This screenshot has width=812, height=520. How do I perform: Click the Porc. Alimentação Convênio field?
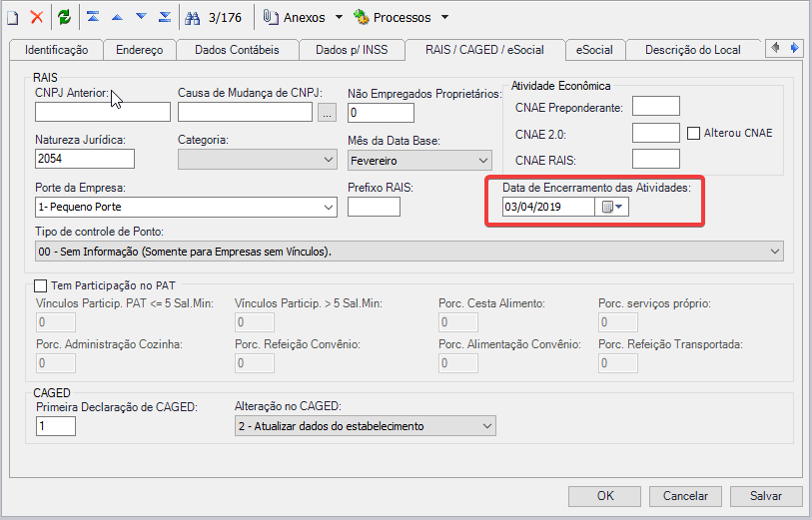point(458,363)
